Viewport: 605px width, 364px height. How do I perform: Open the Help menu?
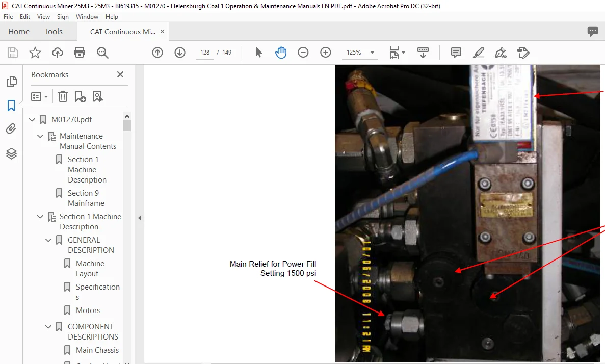point(112,17)
